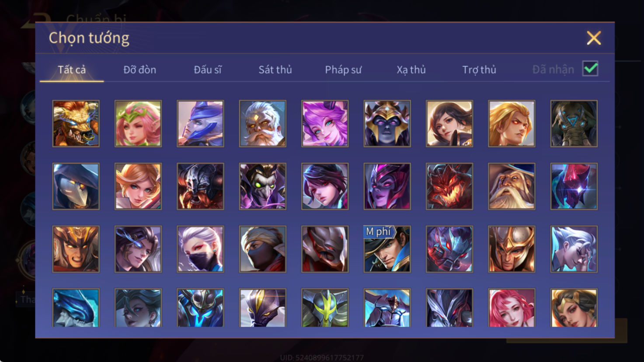Choose the grey-bearded wizard hat hero
644x362 pixels.
[x=512, y=186]
